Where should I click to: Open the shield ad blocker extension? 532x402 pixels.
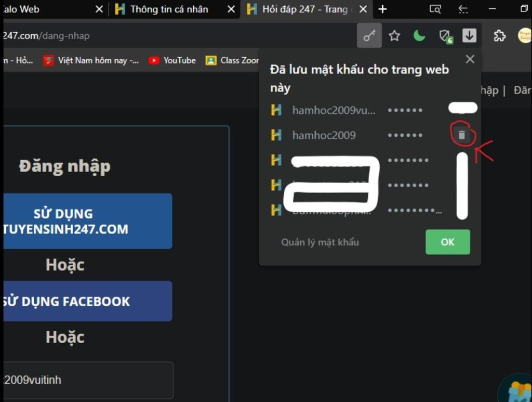445,36
